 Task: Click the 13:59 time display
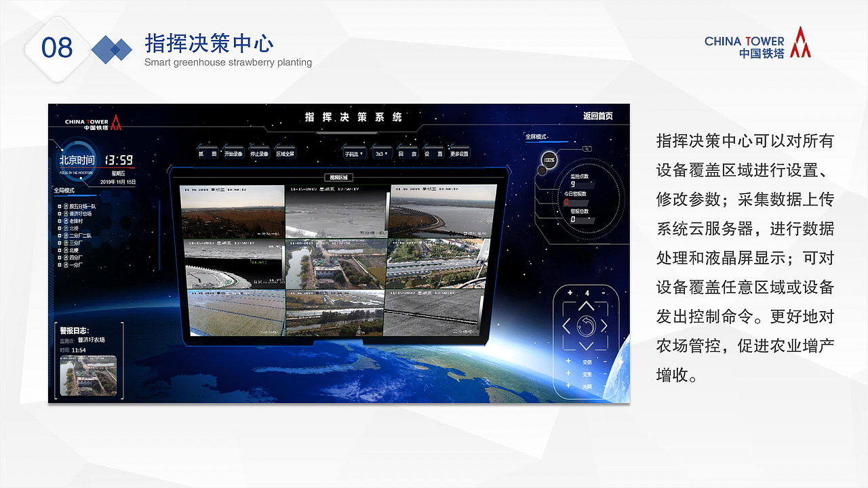pyautogui.click(x=119, y=160)
